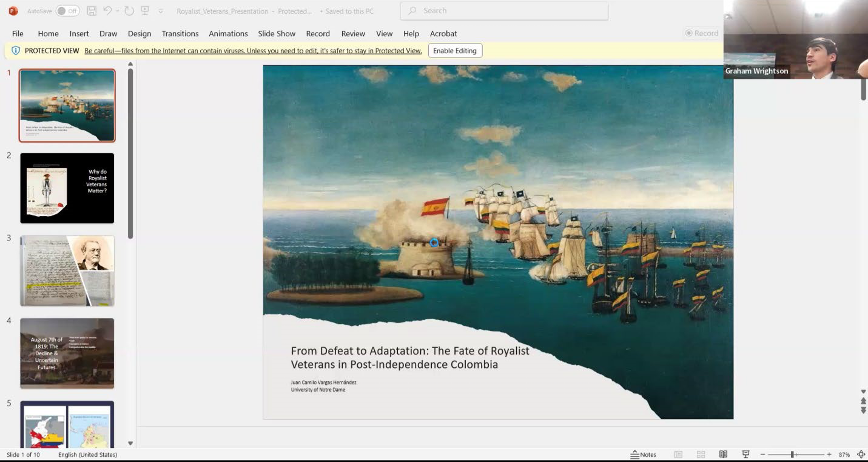Click the Redo icon
868x462 pixels.
[x=129, y=11]
